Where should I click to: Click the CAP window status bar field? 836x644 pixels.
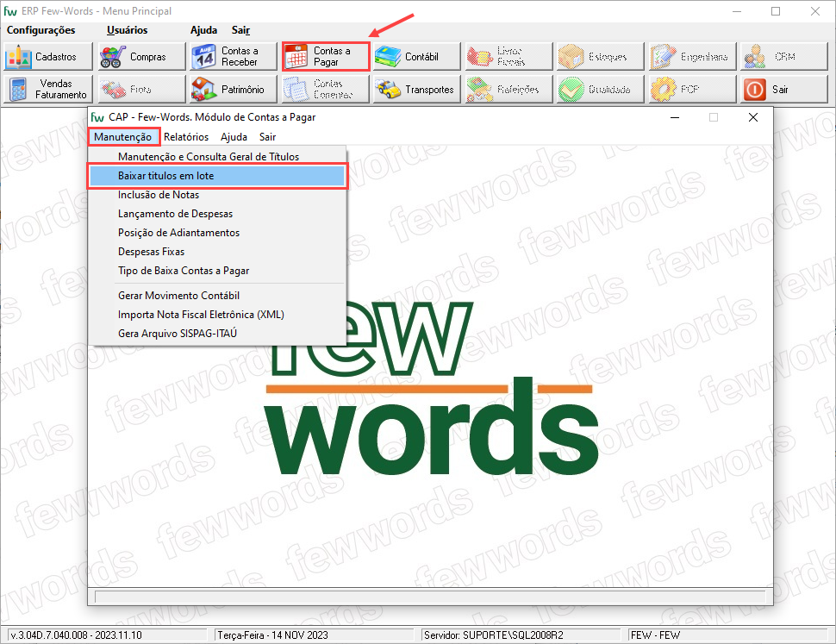click(430, 596)
